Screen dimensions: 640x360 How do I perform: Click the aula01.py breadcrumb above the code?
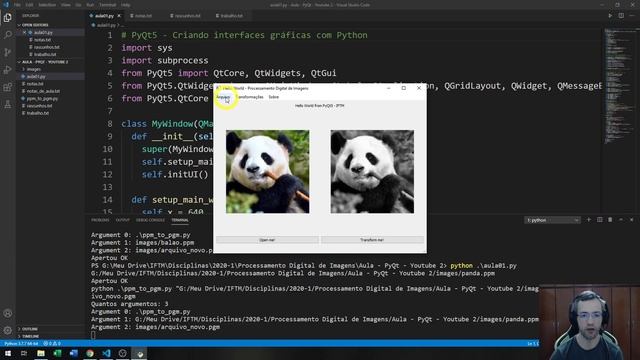[105, 25]
